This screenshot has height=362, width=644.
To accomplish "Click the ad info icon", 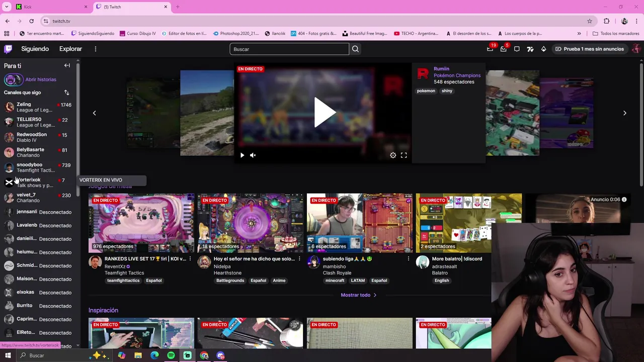I will [624, 200].
